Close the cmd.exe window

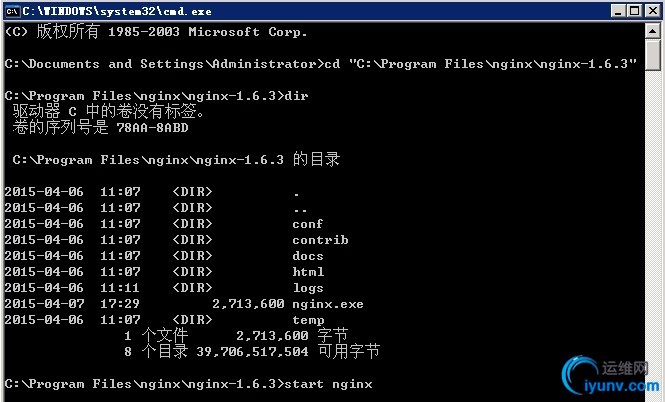pos(652,11)
